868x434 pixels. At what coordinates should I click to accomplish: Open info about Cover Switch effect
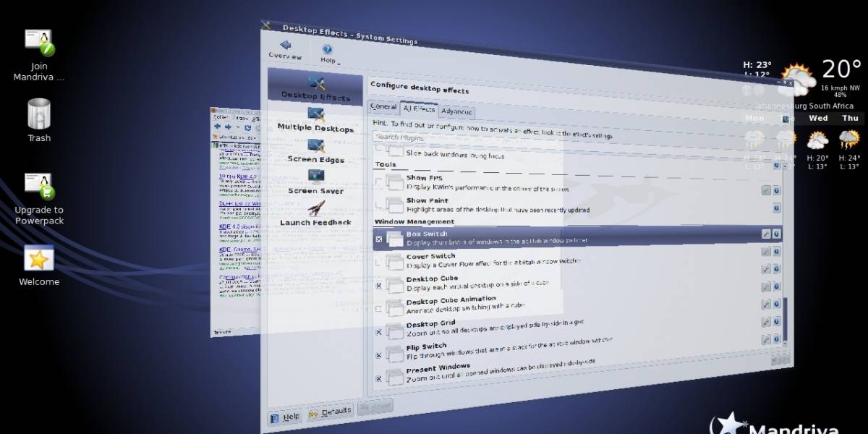pos(777,251)
